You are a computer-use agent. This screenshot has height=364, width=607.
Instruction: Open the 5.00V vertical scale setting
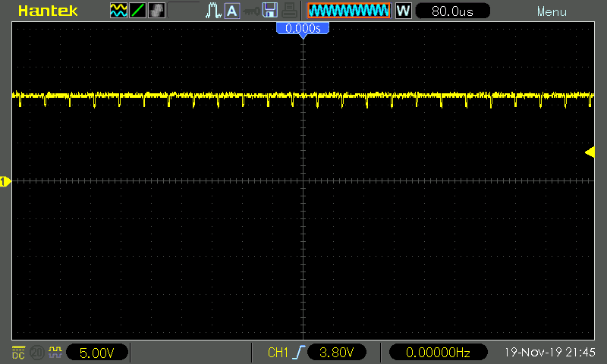[97, 353]
